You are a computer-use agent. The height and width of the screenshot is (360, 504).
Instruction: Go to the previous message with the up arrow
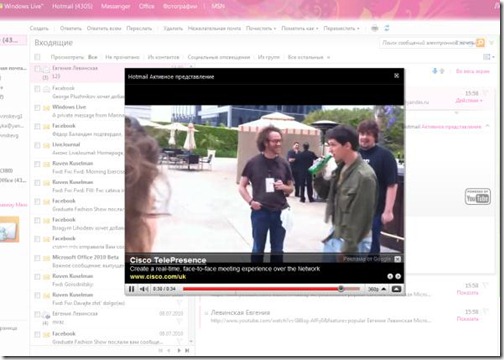pos(442,71)
